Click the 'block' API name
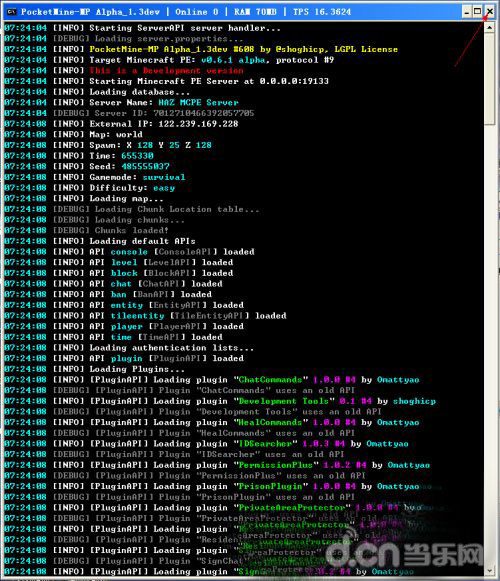 [124, 273]
